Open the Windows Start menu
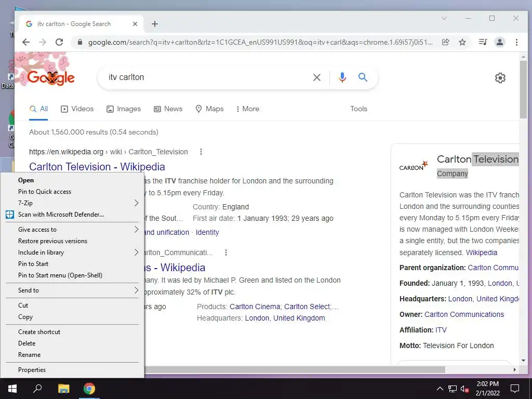 (12, 389)
